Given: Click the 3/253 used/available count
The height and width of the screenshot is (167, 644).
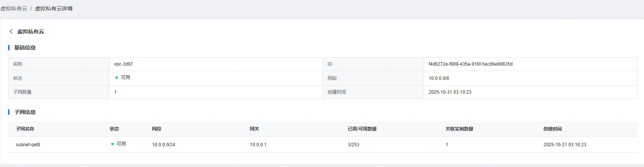Looking at the screenshot, I should (353, 145).
